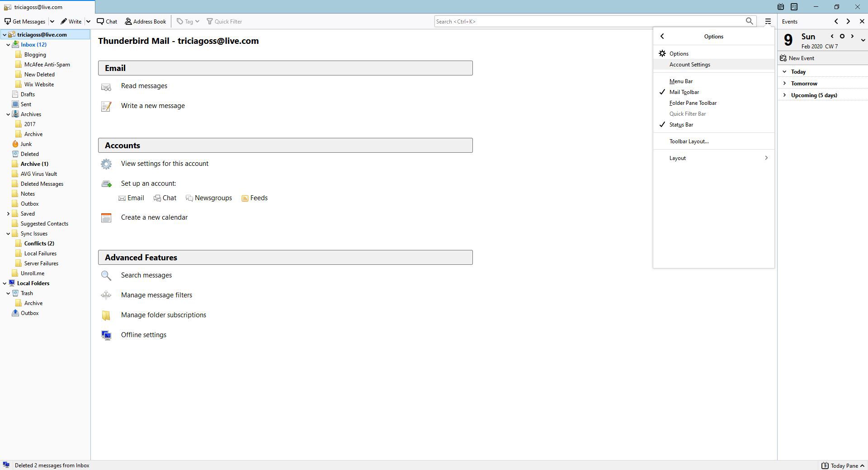The height and width of the screenshot is (470, 868).
Task: Open the Inbox (12) folder
Action: coord(33,44)
